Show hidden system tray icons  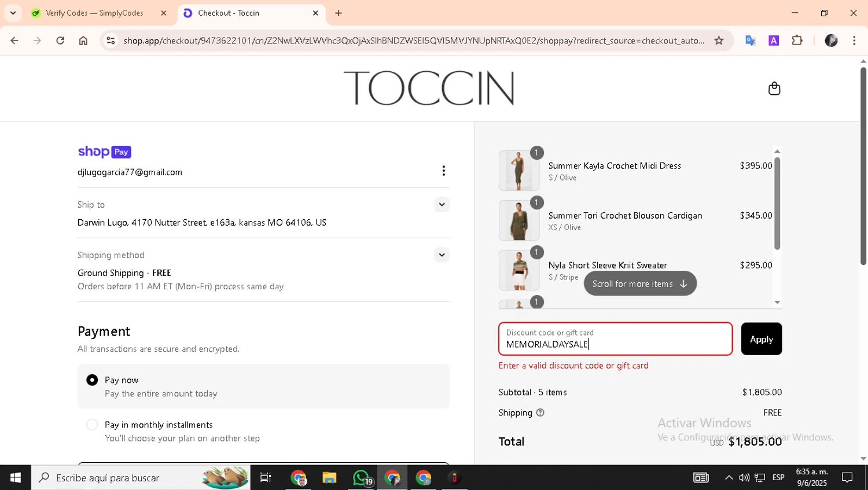729,478
